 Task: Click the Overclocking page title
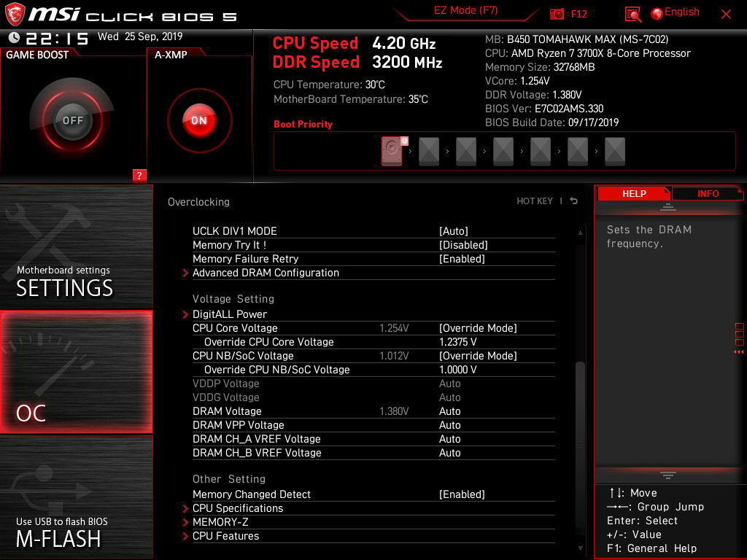tap(198, 202)
